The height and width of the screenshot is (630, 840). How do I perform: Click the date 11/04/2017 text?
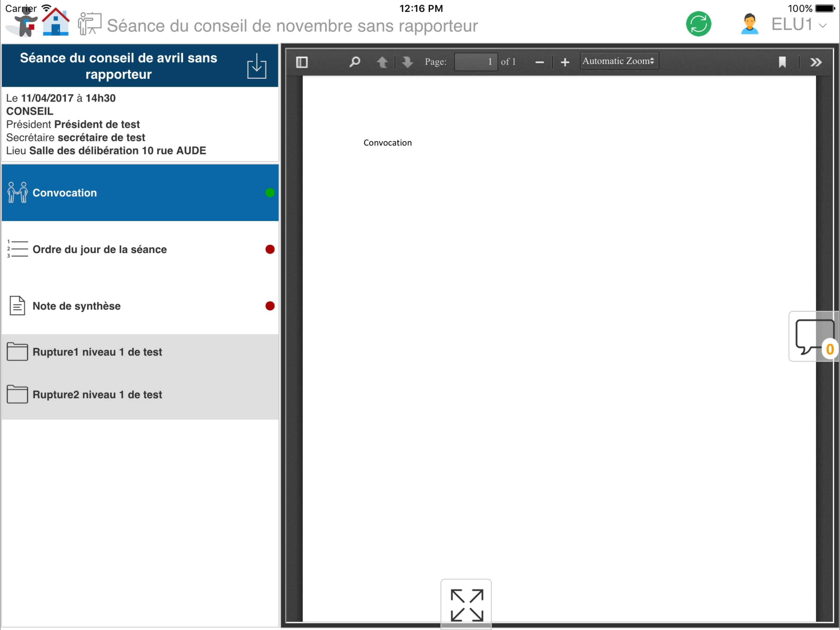(47, 98)
